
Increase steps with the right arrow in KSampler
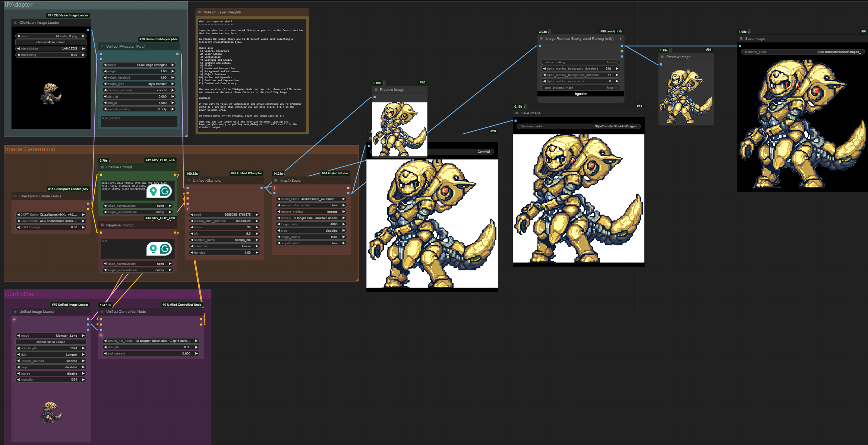coord(257,228)
